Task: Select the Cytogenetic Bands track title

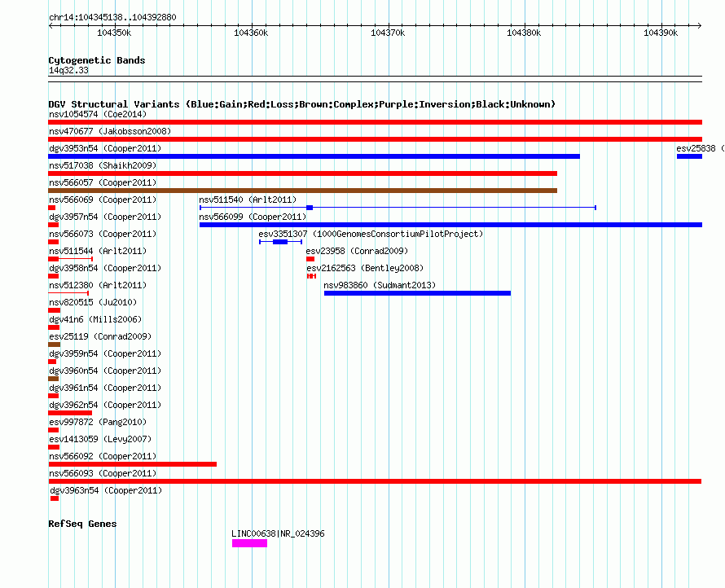Action: [97, 60]
